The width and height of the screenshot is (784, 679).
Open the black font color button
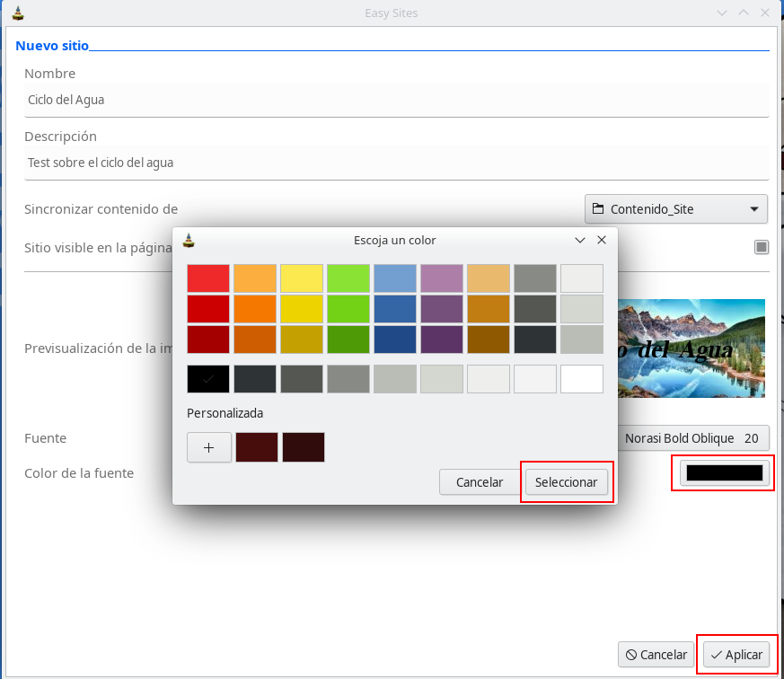pyautogui.click(x=724, y=472)
